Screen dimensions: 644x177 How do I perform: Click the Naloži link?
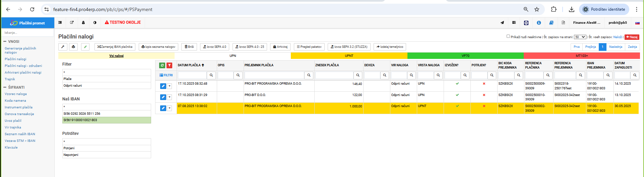click(x=618, y=37)
